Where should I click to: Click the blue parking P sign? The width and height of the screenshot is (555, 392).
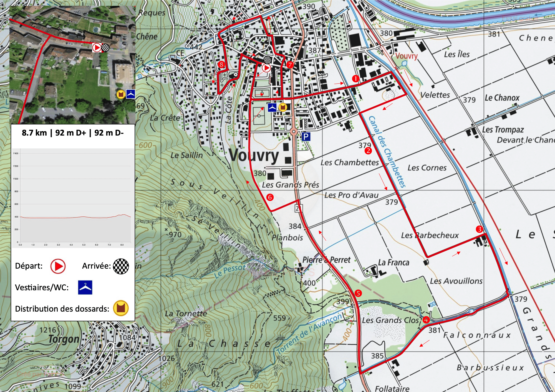[306, 136]
